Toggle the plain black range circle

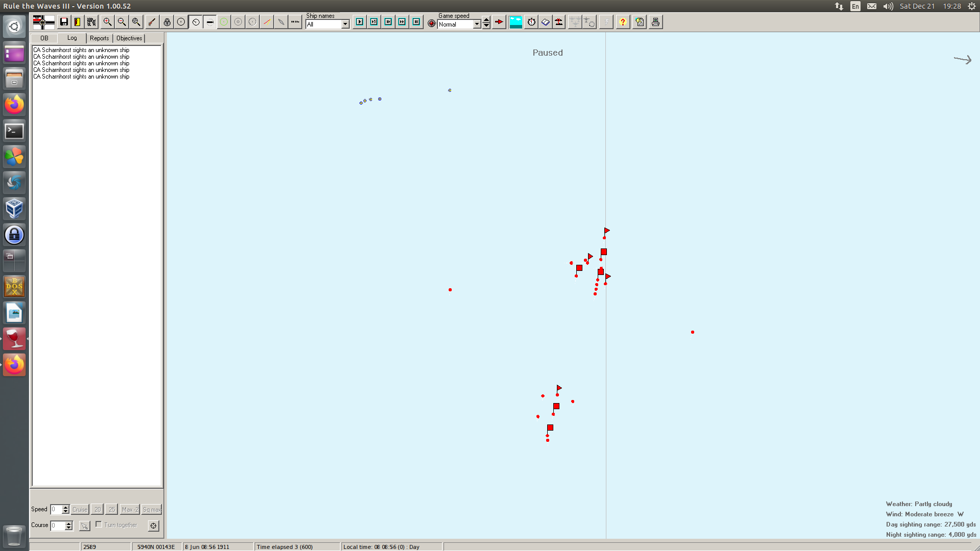pos(181,22)
